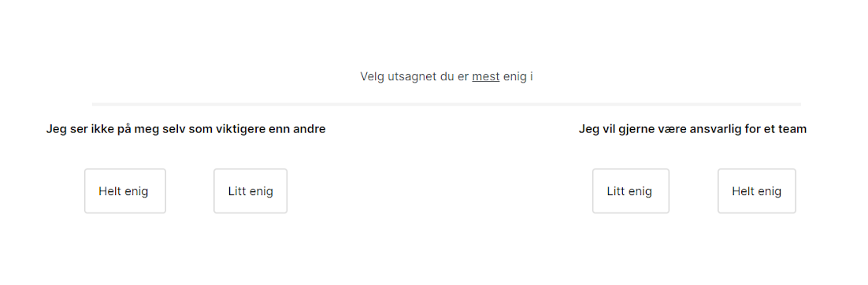
Task: Slightly agree with wanting to lead a team
Action: (630, 191)
